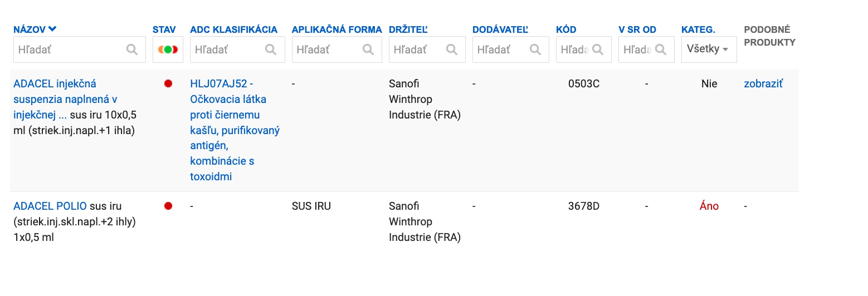
Task: Click the magnifier icon in Držiteľ filter
Action: tap(452, 50)
